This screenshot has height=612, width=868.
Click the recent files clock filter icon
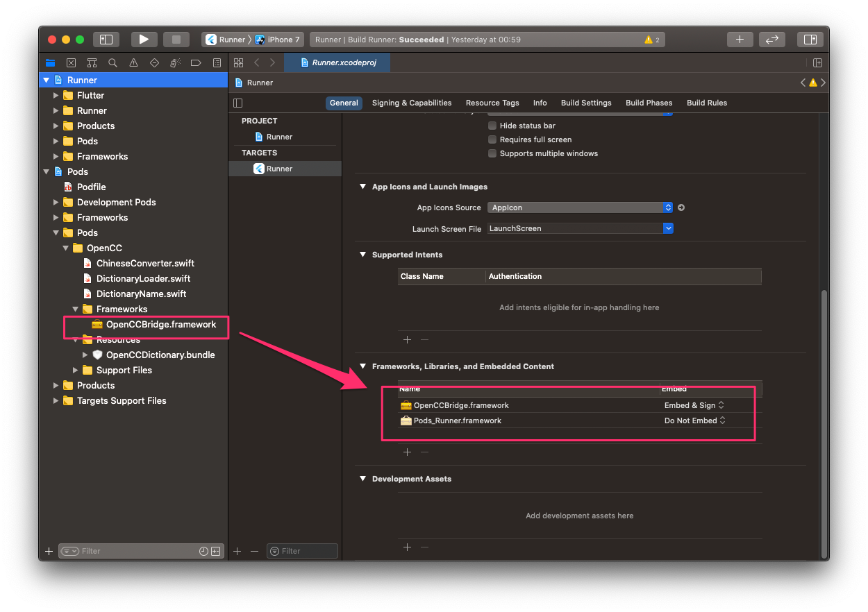[x=203, y=551]
